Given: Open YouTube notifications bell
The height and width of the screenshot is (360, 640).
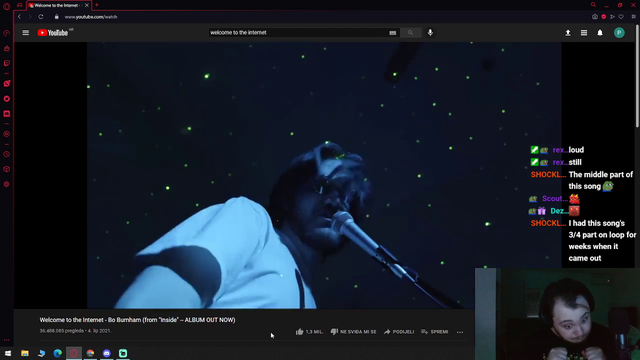Looking at the screenshot, I should [600, 33].
